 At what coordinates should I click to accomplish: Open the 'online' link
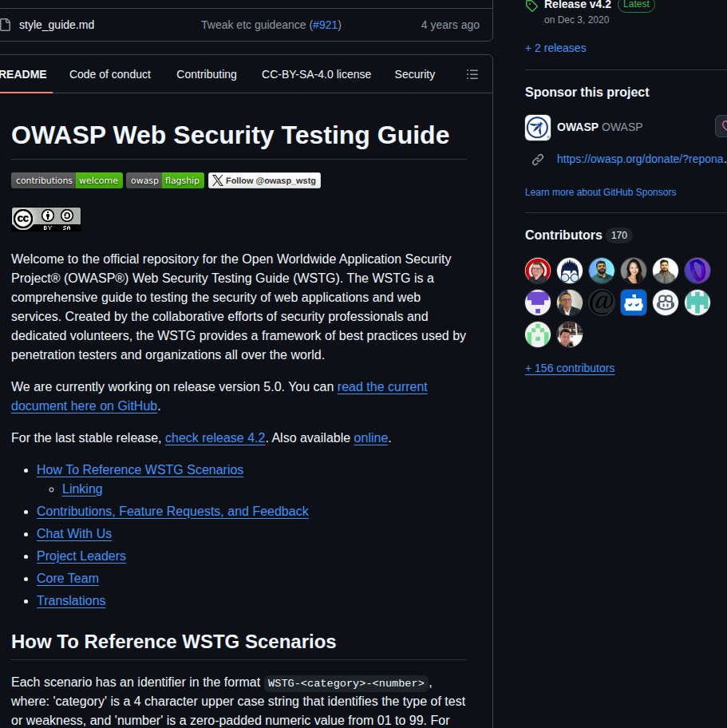pos(370,437)
